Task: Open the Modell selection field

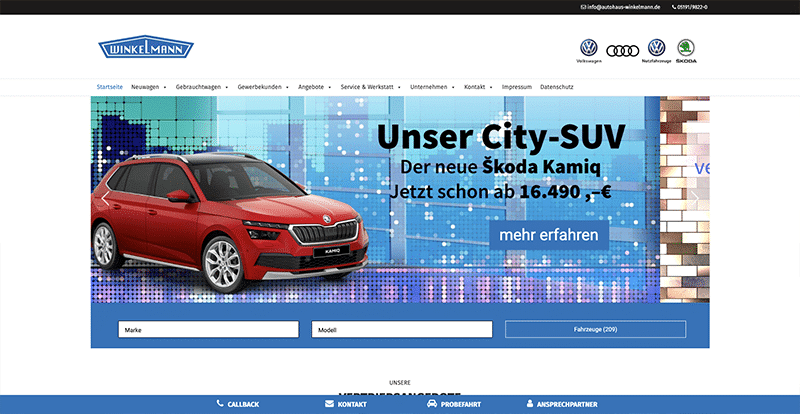Action: (402, 329)
